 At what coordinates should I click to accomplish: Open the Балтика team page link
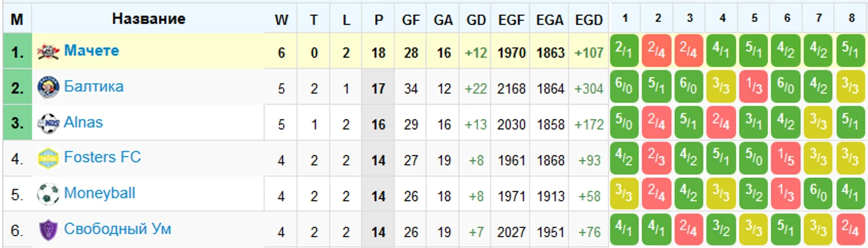pos(94,86)
